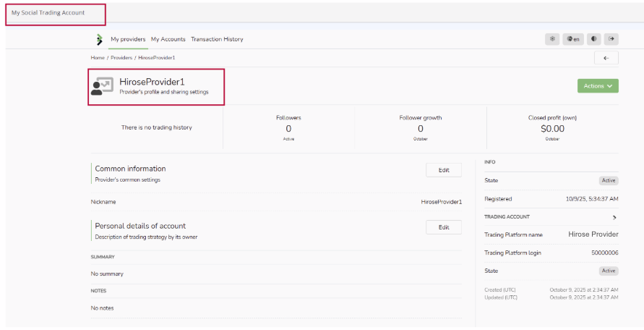The width and height of the screenshot is (644, 330).
Task: Toggle dark/light contrast theme
Action: pyautogui.click(x=593, y=39)
